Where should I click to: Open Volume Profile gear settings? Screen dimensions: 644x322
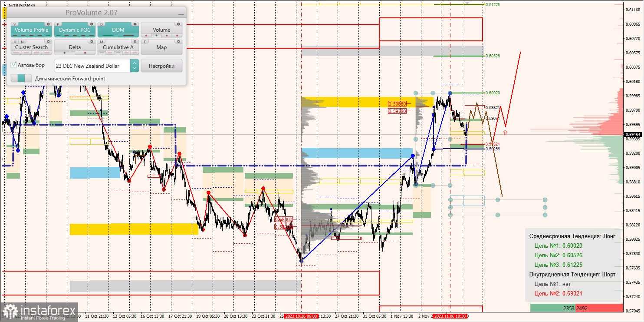48,24
